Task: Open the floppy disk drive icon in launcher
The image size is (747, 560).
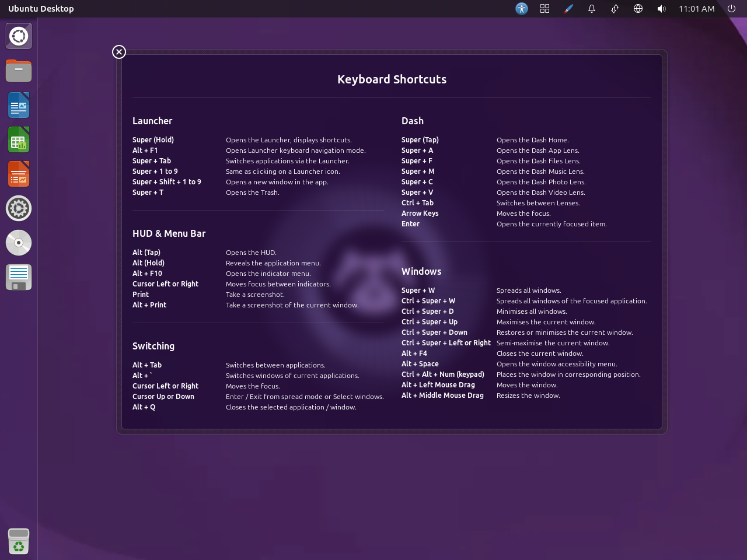Action: pos(19,277)
